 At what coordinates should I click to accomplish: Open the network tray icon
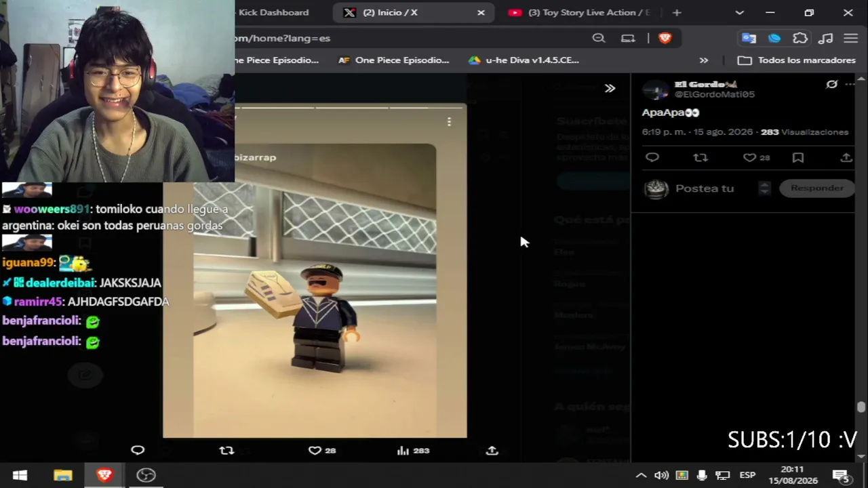point(723,475)
